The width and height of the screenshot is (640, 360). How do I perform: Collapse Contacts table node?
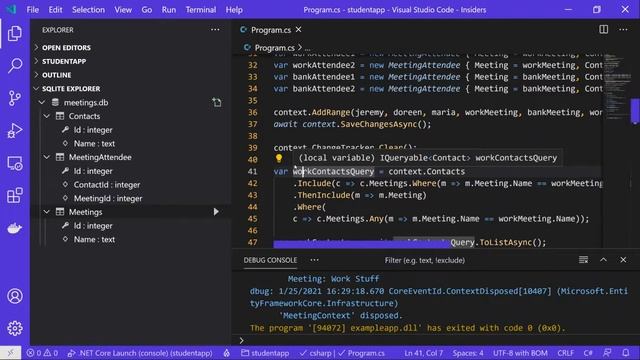tap(47, 116)
